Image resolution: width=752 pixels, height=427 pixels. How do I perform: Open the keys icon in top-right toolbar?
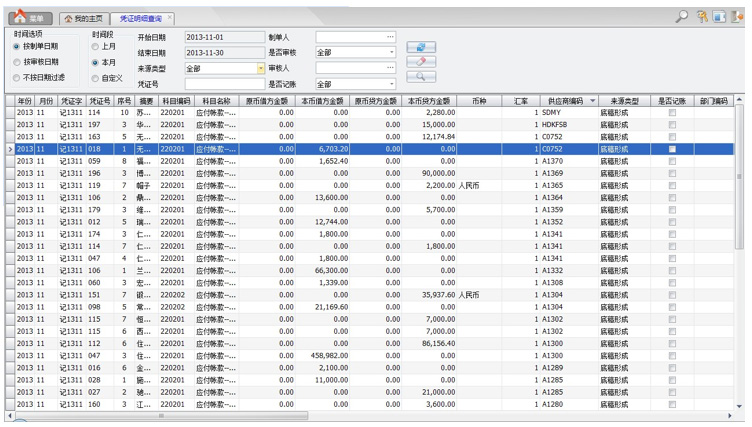pos(702,17)
